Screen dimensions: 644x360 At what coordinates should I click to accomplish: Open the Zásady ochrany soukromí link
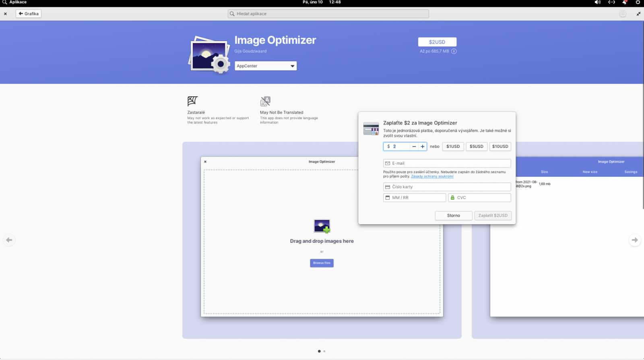[x=432, y=176]
